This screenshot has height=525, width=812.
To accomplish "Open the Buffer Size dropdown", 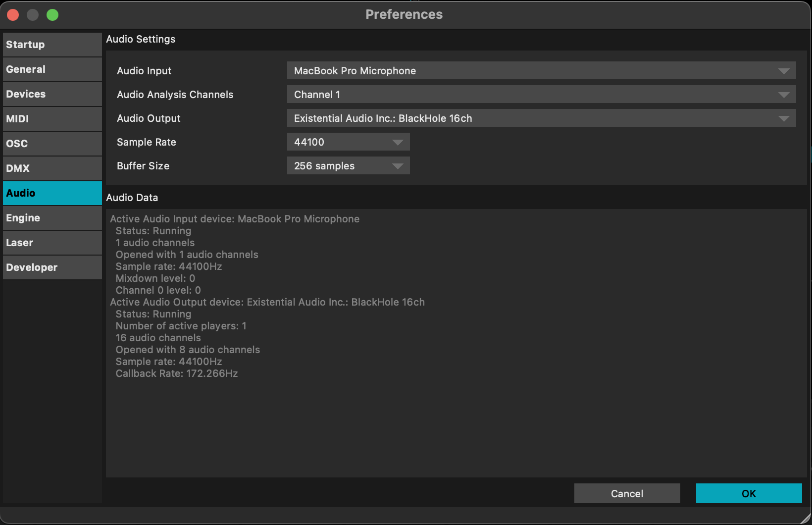I will point(348,166).
